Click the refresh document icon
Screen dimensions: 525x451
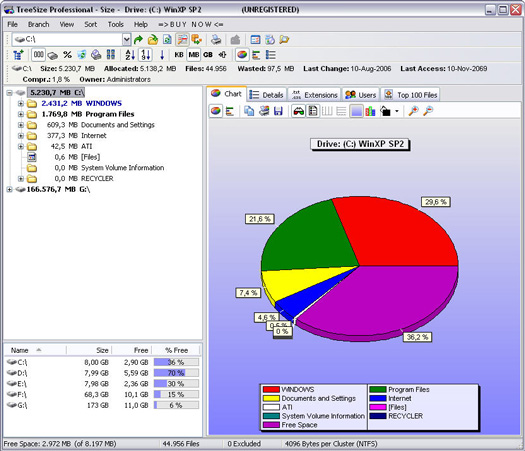pyautogui.click(x=167, y=40)
